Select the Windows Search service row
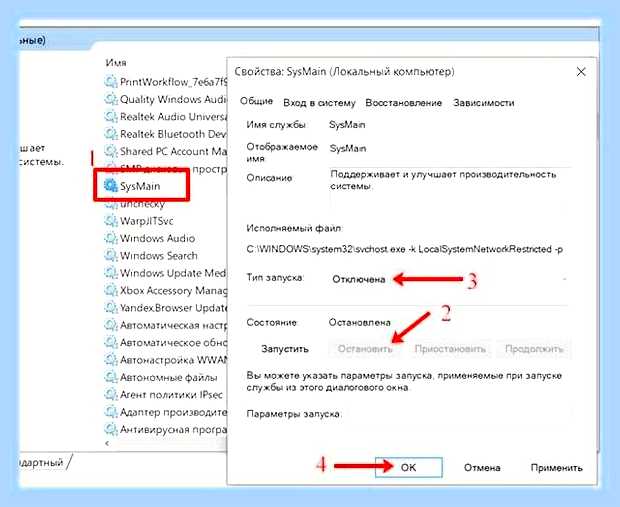 (151, 255)
